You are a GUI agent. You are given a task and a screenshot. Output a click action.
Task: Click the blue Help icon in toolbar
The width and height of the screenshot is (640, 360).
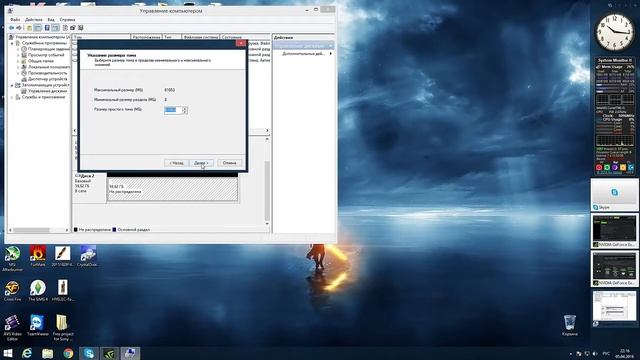pos(47,28)
